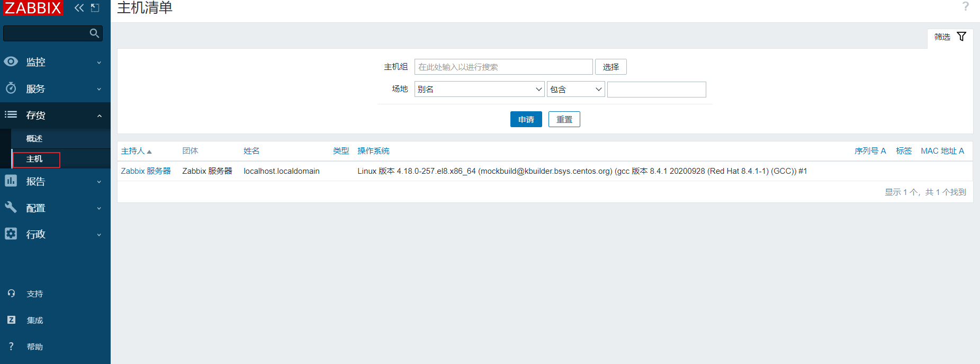Click the wrench icon beside 配置
The height and width of the screenshot is (364, 980).
click(11, 207)
